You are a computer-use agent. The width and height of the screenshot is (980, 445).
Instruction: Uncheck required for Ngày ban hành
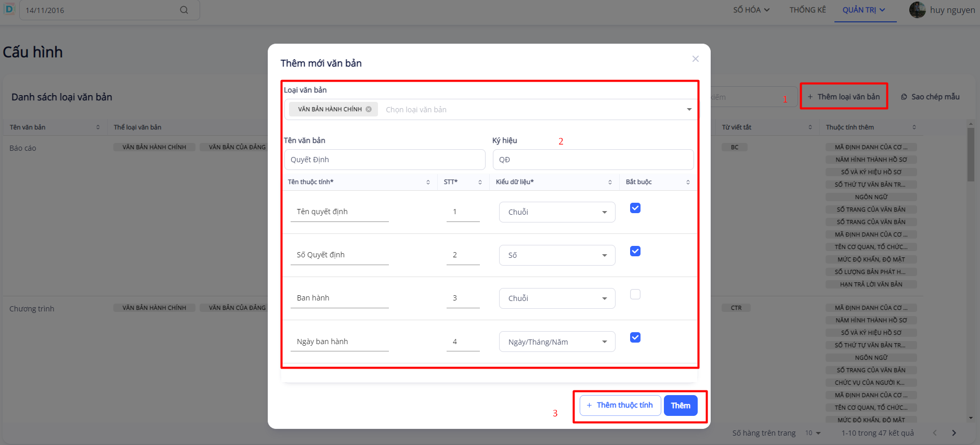pos(635,337)
